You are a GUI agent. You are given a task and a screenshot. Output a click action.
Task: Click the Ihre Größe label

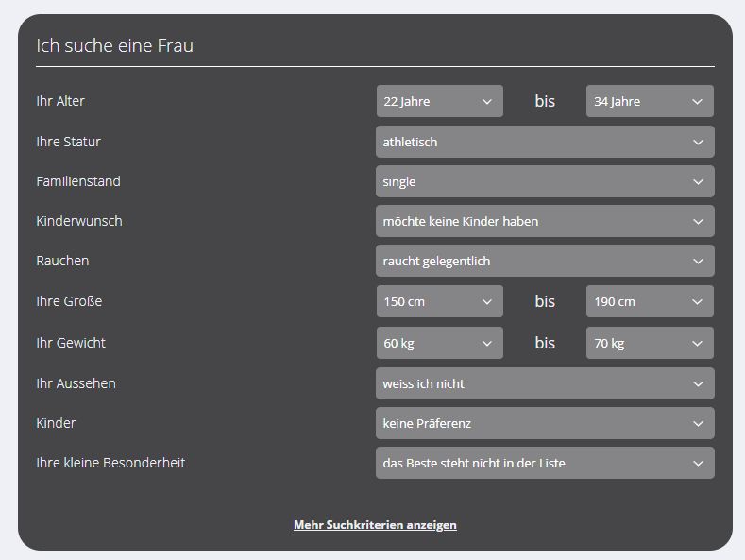(x=69, y=301)
